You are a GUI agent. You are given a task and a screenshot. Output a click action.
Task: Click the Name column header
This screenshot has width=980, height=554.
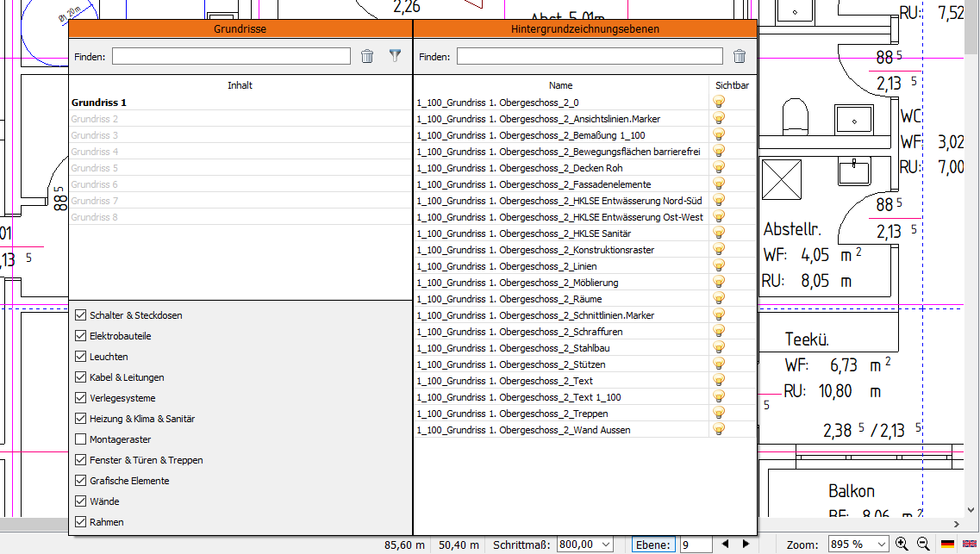[x=560, y=85]
